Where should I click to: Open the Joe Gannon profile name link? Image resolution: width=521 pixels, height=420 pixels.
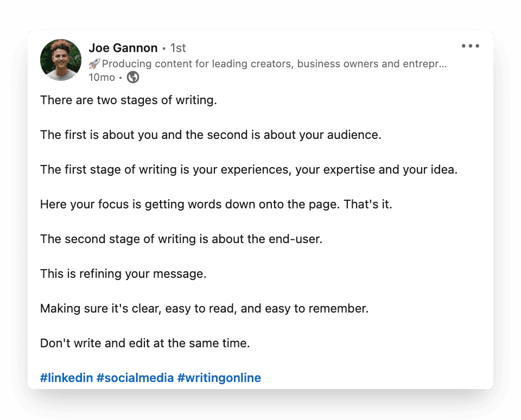pyautogui.click(x=123, y=48)
